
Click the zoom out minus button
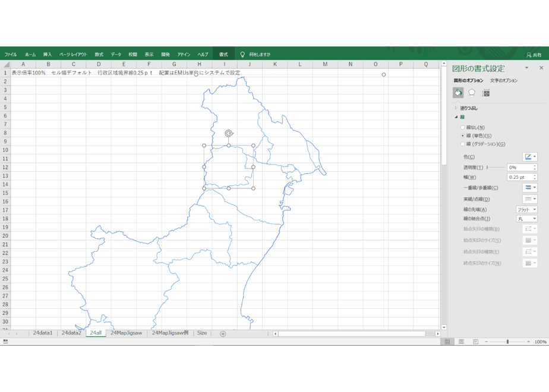click(487, 342)
